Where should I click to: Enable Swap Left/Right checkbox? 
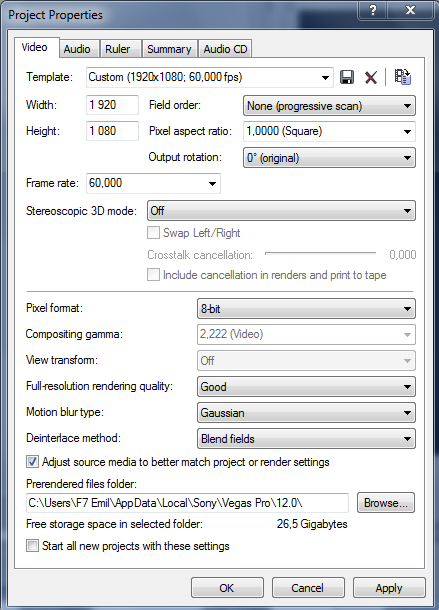coord(153,233)
